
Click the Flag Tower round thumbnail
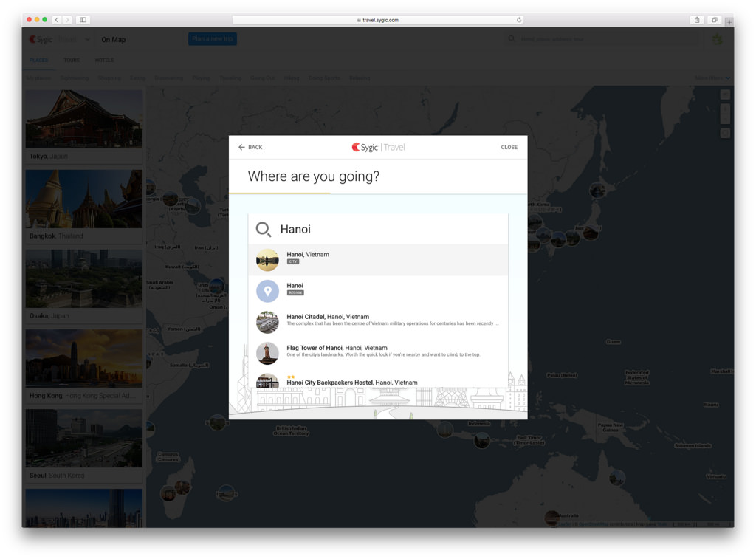267,354
